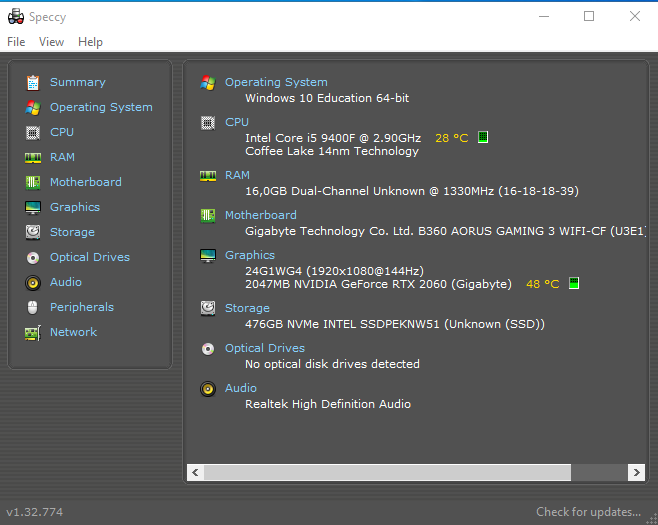
Task: Show Motherboard details from the sidebar
Action: pos(86,182)
